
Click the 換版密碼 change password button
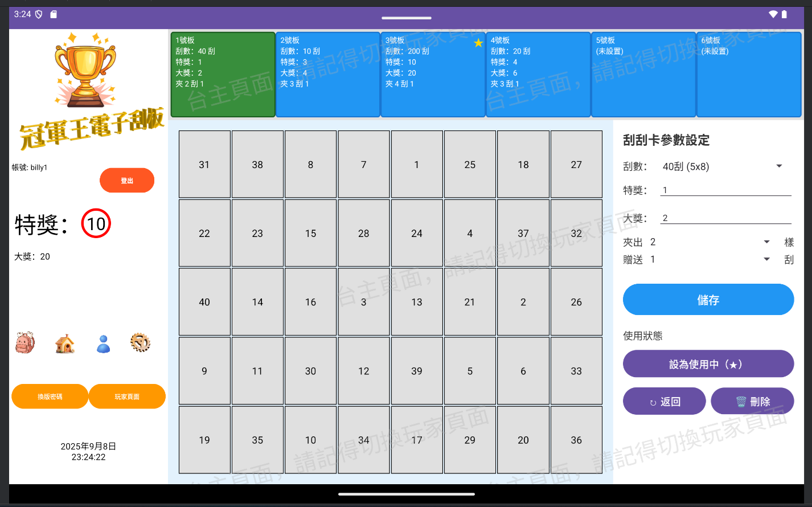point(50,396)
